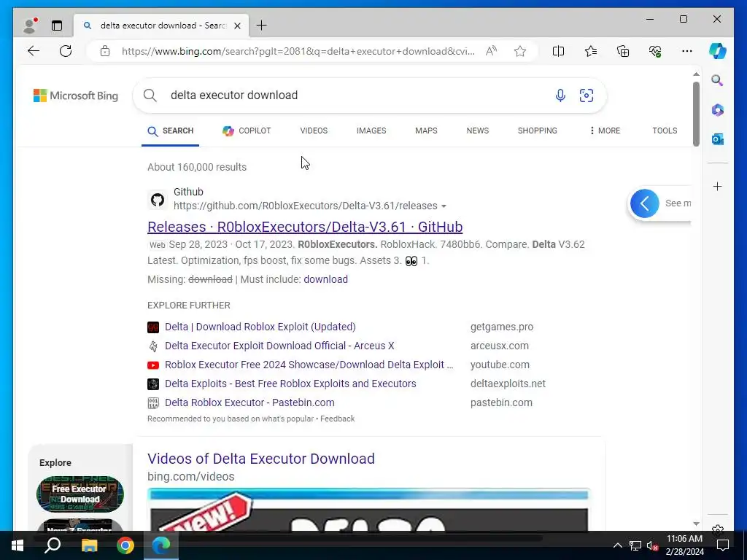Click scrollbar down arrow

pos(696,524)
